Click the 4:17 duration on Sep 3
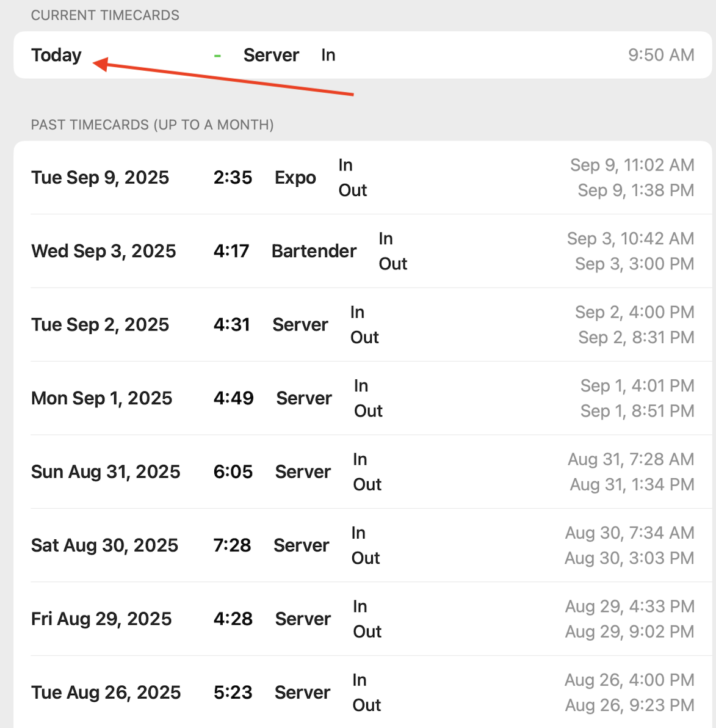This screenshot has height=728, width=716. pos(231,251)
